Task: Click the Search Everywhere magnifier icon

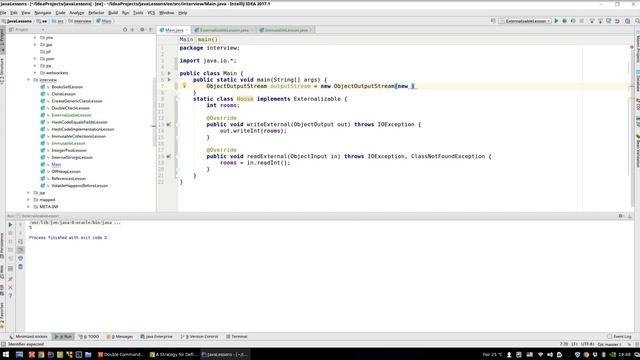Action: [x=637, y=21]
